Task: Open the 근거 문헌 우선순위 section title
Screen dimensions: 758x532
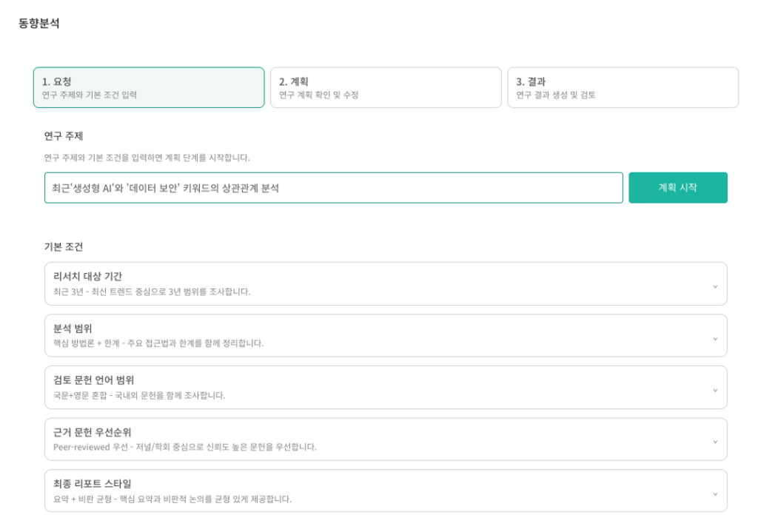Action: point(93,432)
